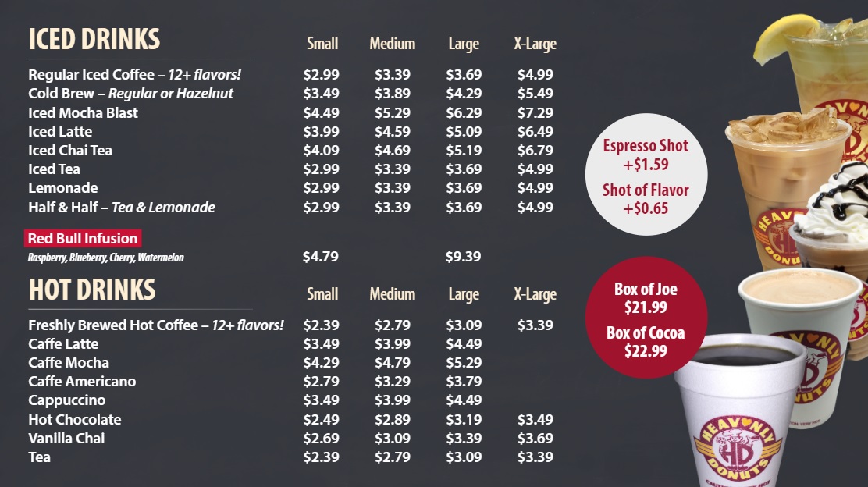Click the ICED DRINKS heading
This screenshot has width=868, height=487.
coord(94,39)
